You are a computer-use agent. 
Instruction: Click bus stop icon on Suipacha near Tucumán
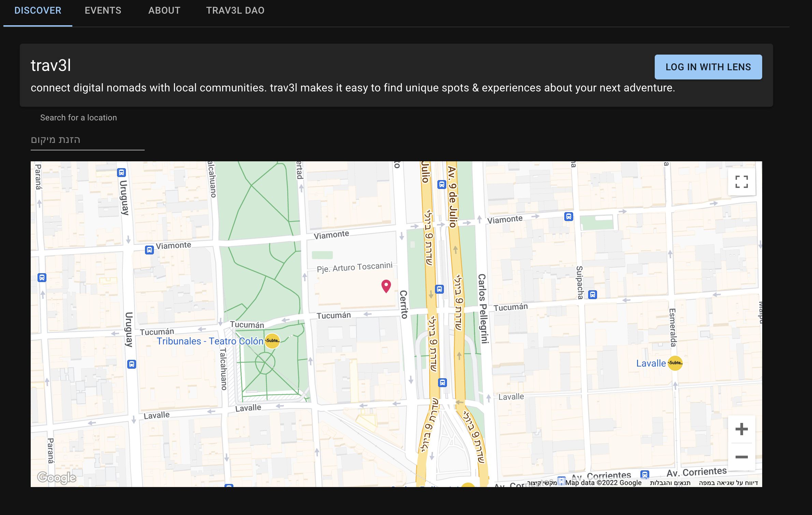click(593, 294)
